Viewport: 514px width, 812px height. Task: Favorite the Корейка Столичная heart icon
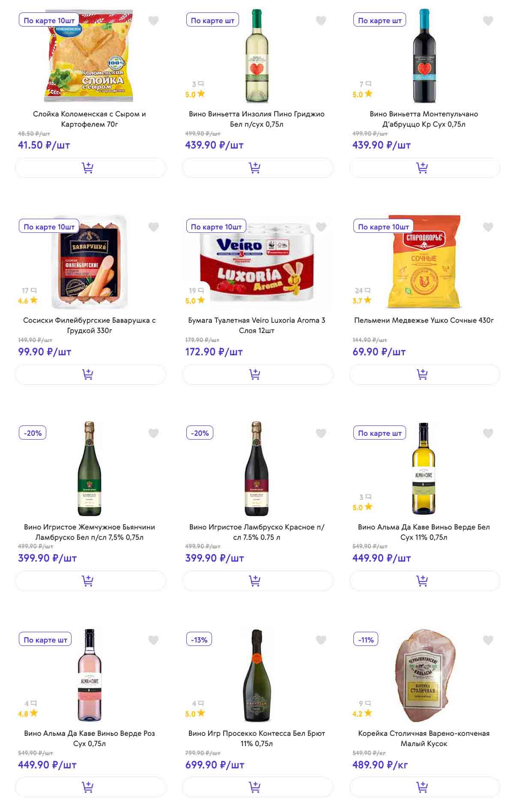click(488, 640)
